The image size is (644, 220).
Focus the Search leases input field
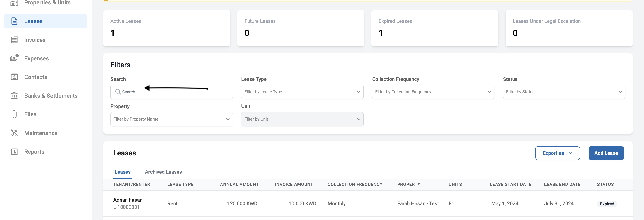(172, 92)
